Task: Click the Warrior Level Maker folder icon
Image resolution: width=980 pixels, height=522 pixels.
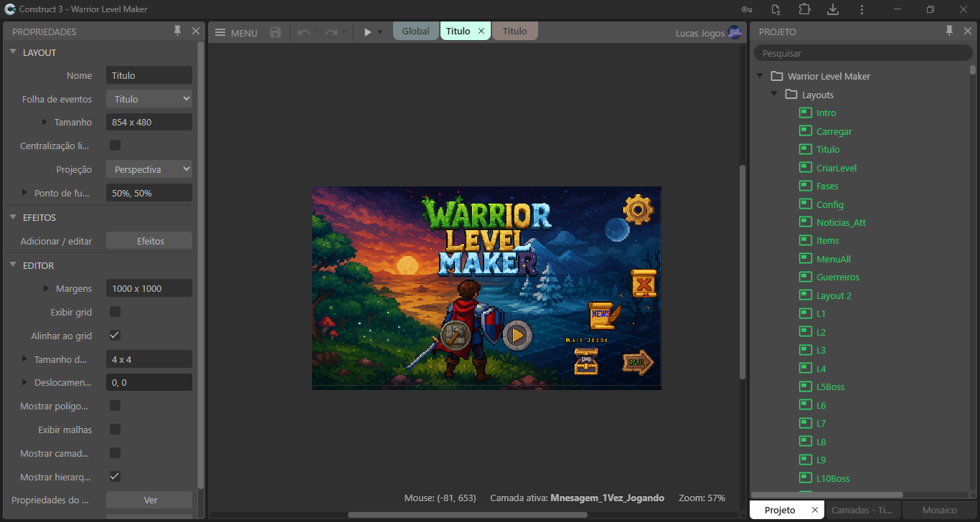Action: pyautogui.click(x=777, y=76)
